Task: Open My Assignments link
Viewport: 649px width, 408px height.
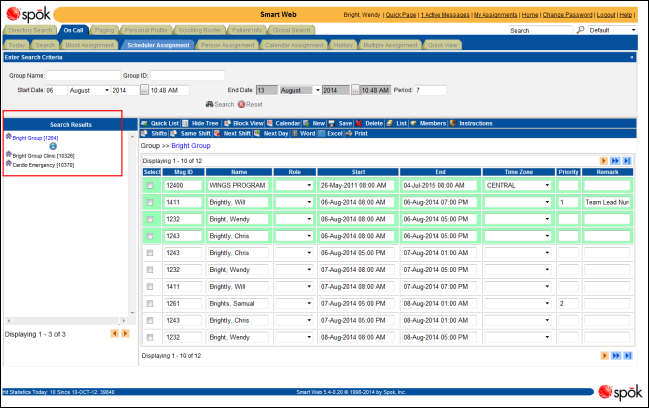Action: tap(495, 14)
